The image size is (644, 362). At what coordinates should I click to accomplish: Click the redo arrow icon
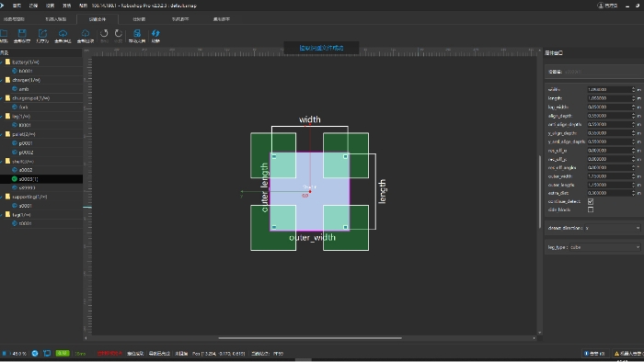(119, 34)
